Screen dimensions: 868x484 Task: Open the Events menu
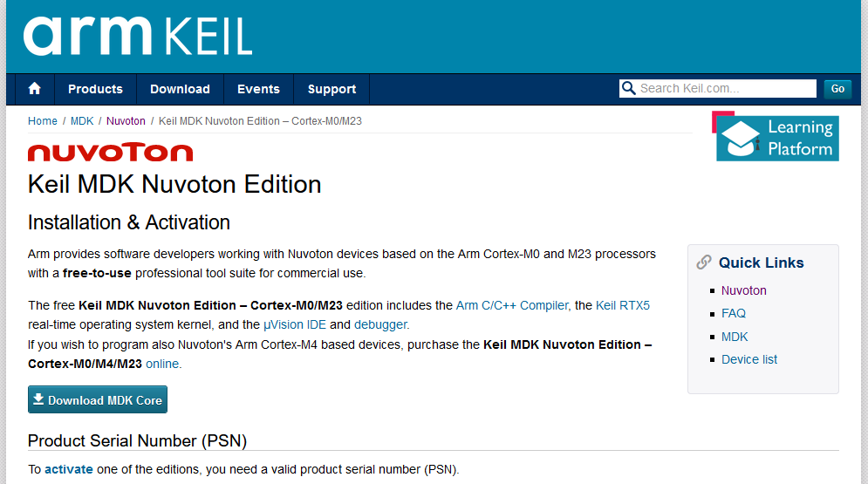click(x=258, y=89)
